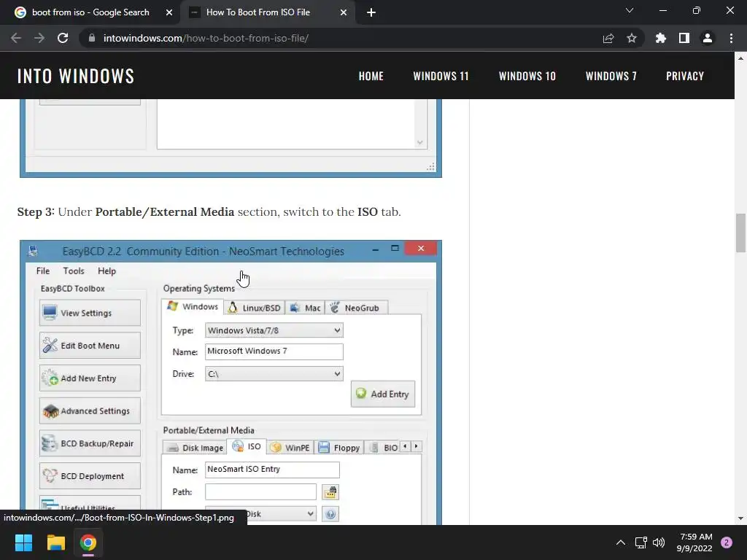This screenshot has width=747, height=560.
Task: Select the NeoGrub tab
Action: click(356, 308)
